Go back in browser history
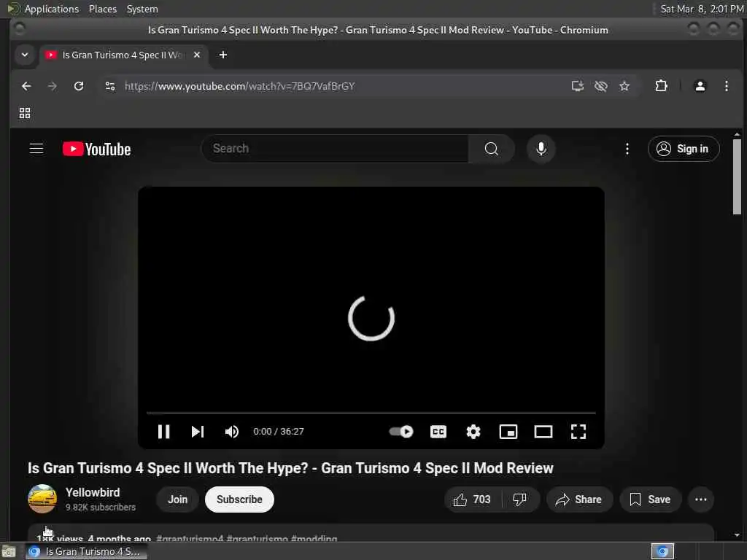 coord(27,86)
